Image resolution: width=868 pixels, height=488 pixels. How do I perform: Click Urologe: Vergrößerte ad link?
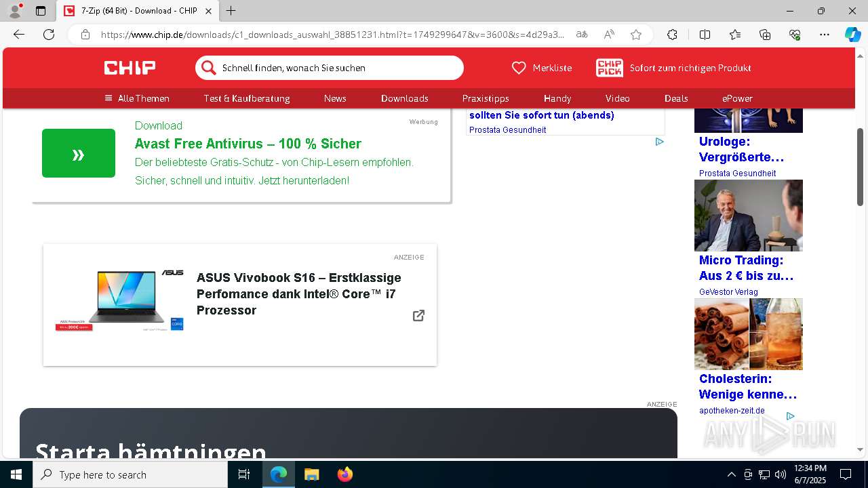point(741,149)
